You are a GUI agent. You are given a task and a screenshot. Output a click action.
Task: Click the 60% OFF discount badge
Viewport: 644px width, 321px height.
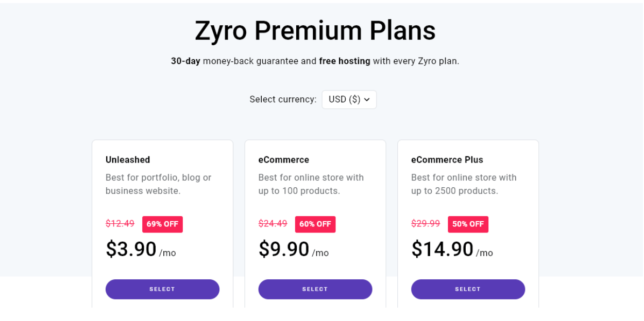coord(315,224)
